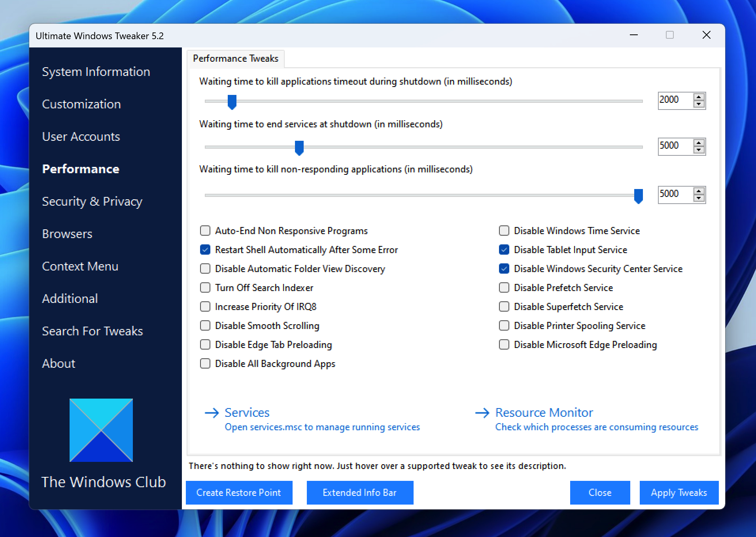Switch to Browsers section
The height and width of the screenshot is (537, 756).
(67, 234)
